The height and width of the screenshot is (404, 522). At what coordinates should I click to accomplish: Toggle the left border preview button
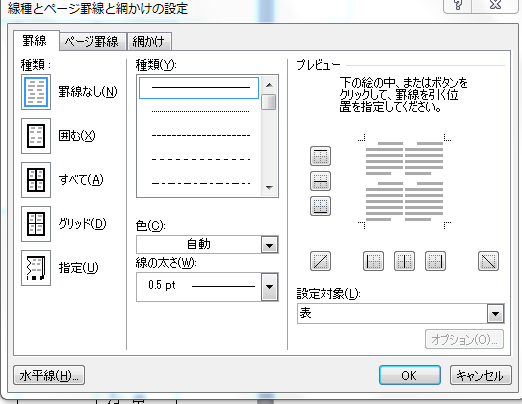(373, 261)
